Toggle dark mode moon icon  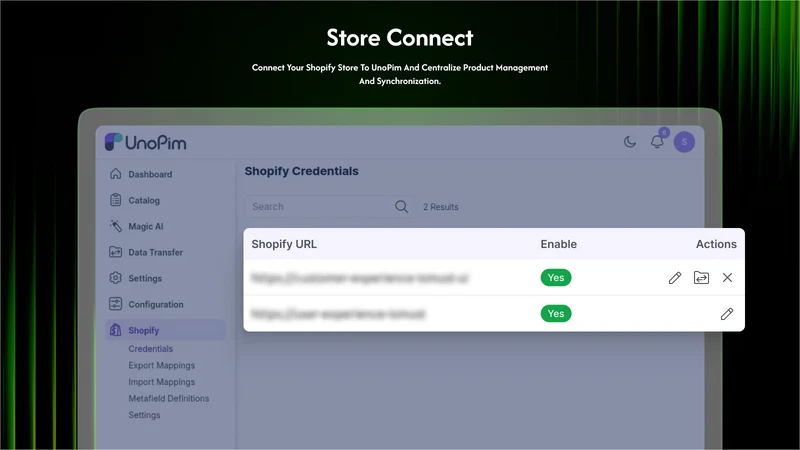(x=630, y=142)
